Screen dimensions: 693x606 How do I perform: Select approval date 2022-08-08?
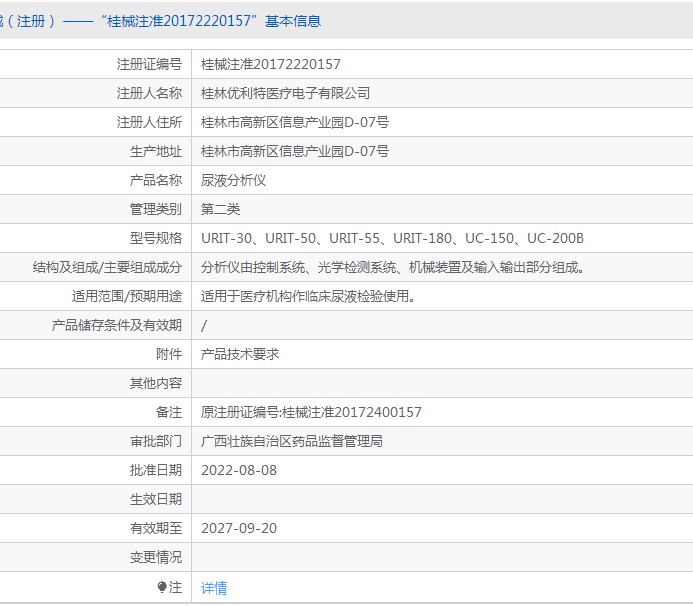pos(239,470)
